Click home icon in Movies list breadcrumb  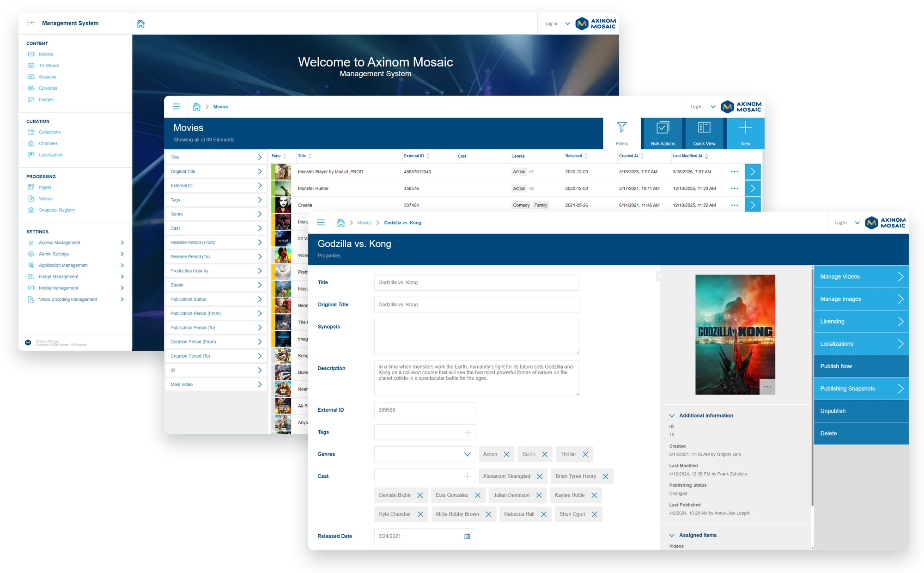[197, 107]
